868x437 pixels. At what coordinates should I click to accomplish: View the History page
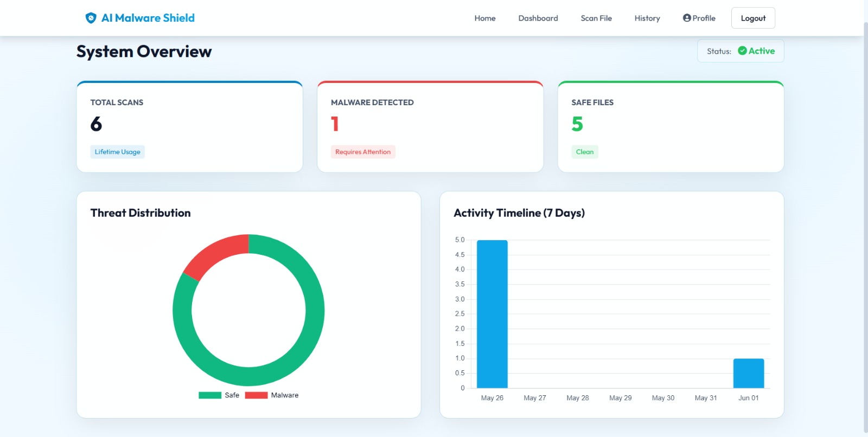tap(647, 18)
